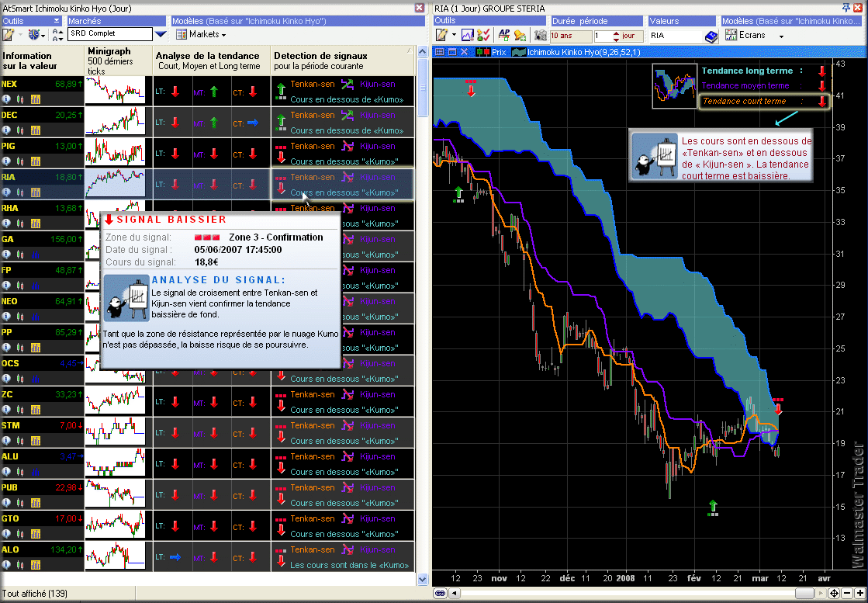The height and width of the screenshot is (603, 868).
Task: Select the Ichimoku Kinko Hyo(9,26,52,1) series tab
Action: (x=576, y=53)
